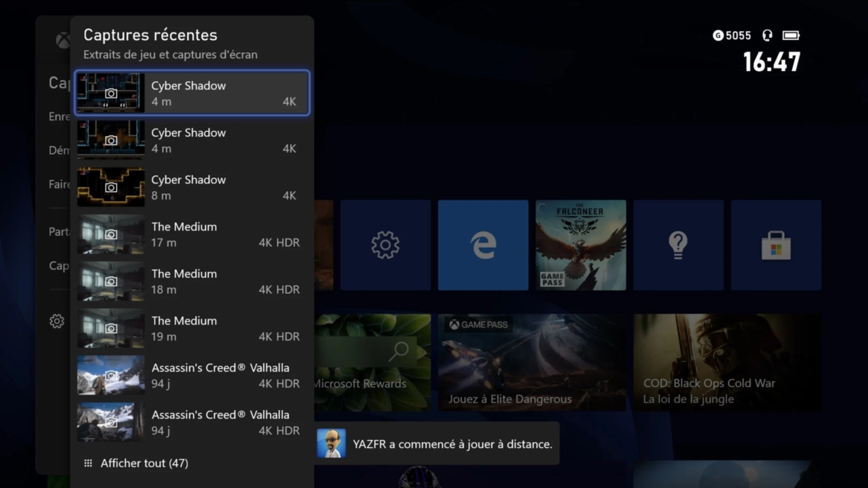Open COD: Black Ops Cold War tile

click(727, 363)
